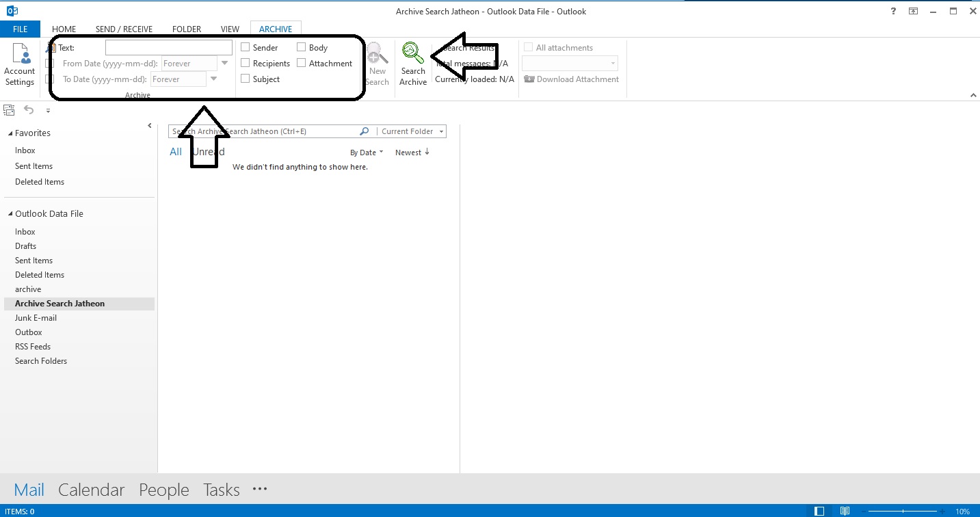Select Deleted Items under Favorites

pos(40,182)
